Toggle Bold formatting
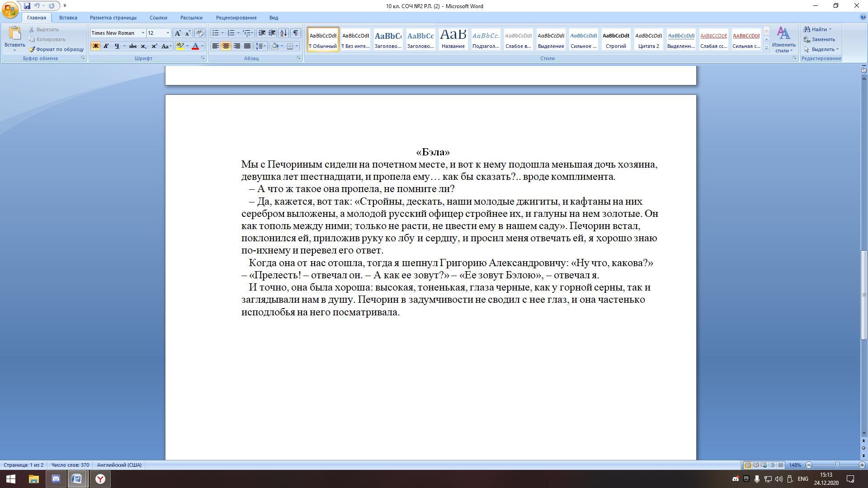Viewport: 868px width, 488px height. [x=95, y=46]
